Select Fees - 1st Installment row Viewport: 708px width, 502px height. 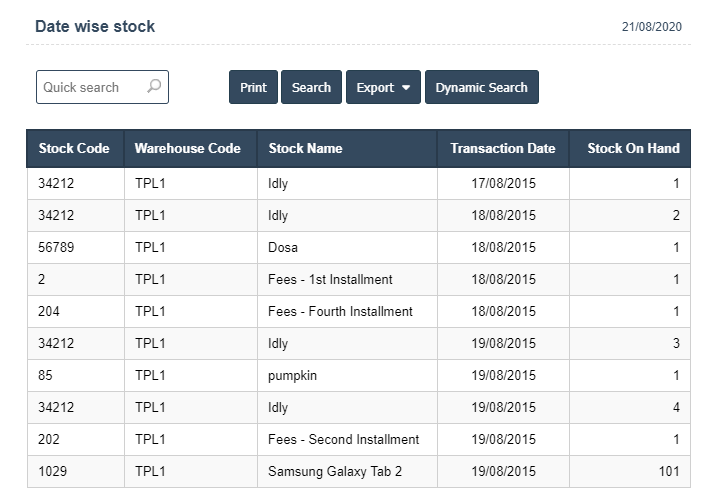(x=330, y=279)
